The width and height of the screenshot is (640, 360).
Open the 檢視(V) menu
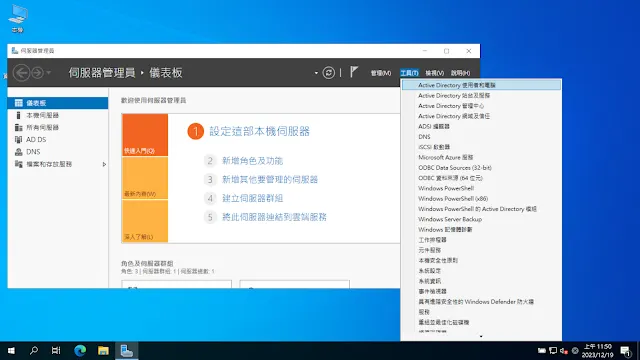434,73
